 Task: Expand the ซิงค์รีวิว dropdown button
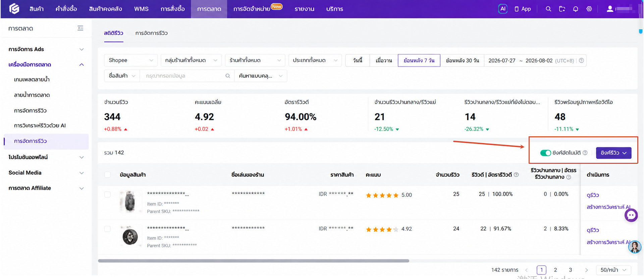tap(613, 153)
